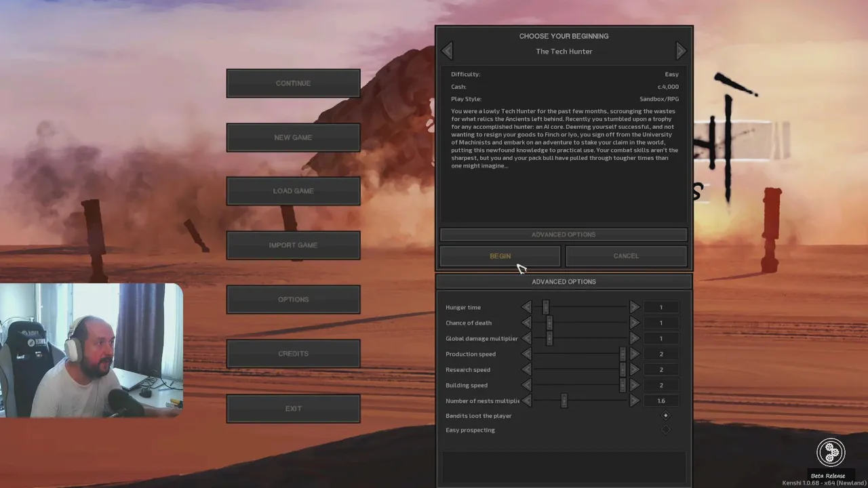Increase Number of nests multiplier with its right arrow

click(634, 401)
